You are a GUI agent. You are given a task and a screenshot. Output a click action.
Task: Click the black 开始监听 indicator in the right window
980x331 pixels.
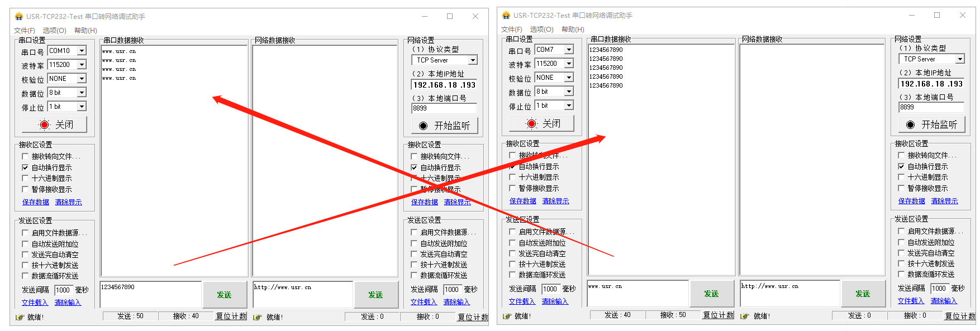(x=910, y=124)
